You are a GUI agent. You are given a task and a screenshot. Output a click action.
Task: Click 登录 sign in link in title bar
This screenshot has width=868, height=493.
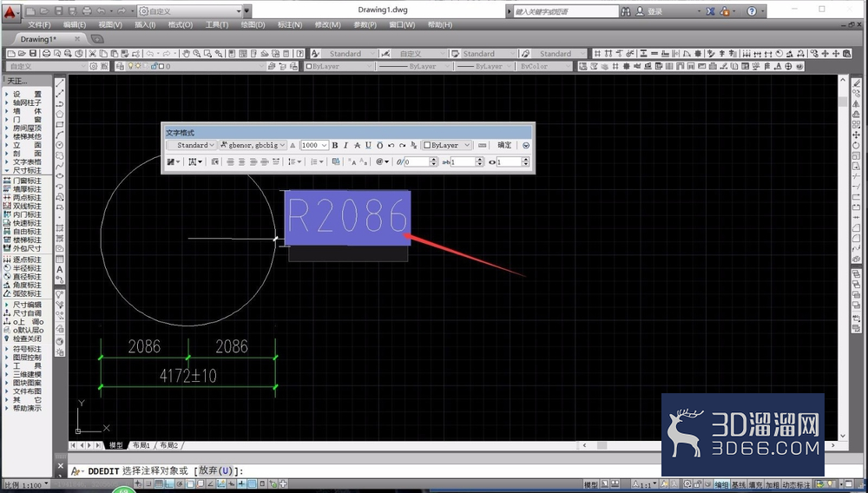coord(654,11)
